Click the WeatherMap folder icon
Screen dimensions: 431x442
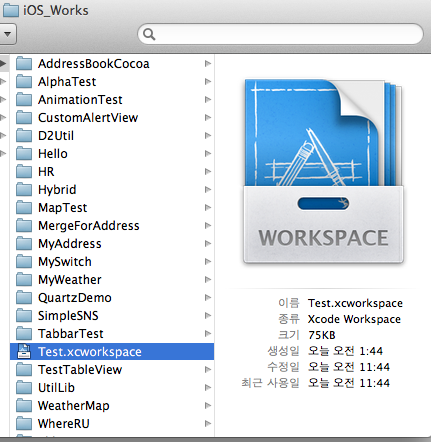24,405
